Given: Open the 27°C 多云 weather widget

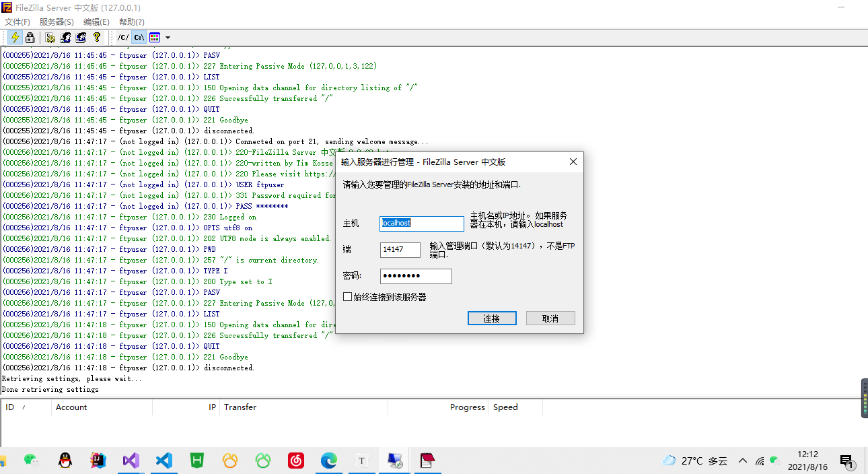Looking at the screenshot, I should [x=695, y=461].
